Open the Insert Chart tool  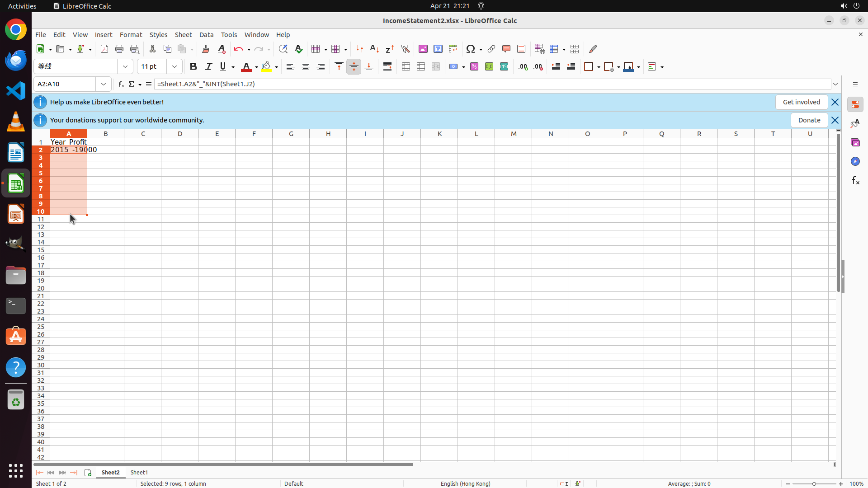(x=438, y=49)
